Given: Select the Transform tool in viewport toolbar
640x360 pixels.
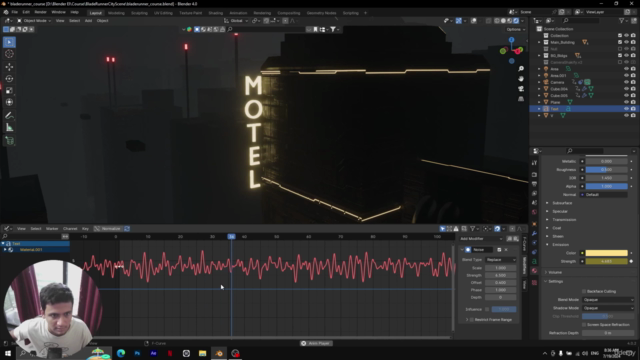Looking at the screenshot, I should click(x=9, y=102).
